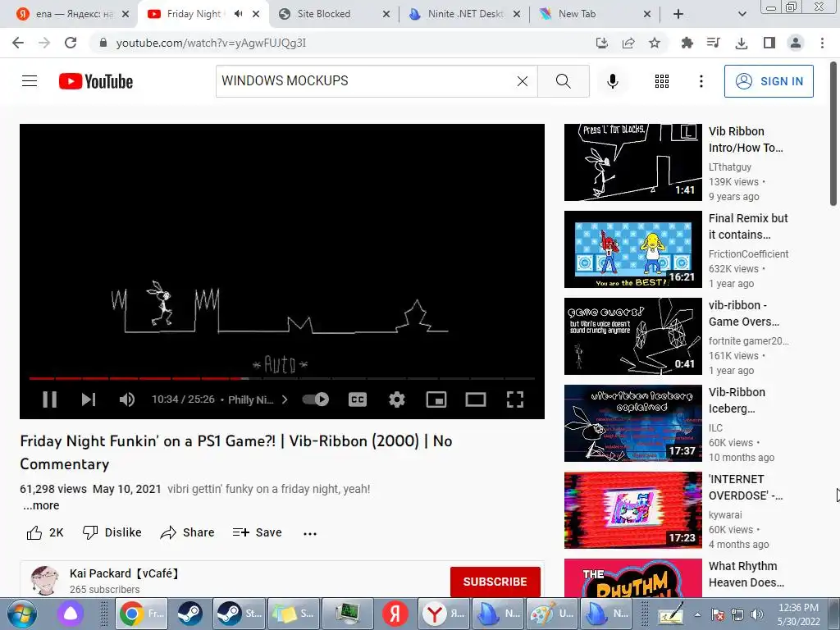This screenshot has width=840, height=630.
Task: Open Chrome profile avatar
Action: click(x=796, y=43)
